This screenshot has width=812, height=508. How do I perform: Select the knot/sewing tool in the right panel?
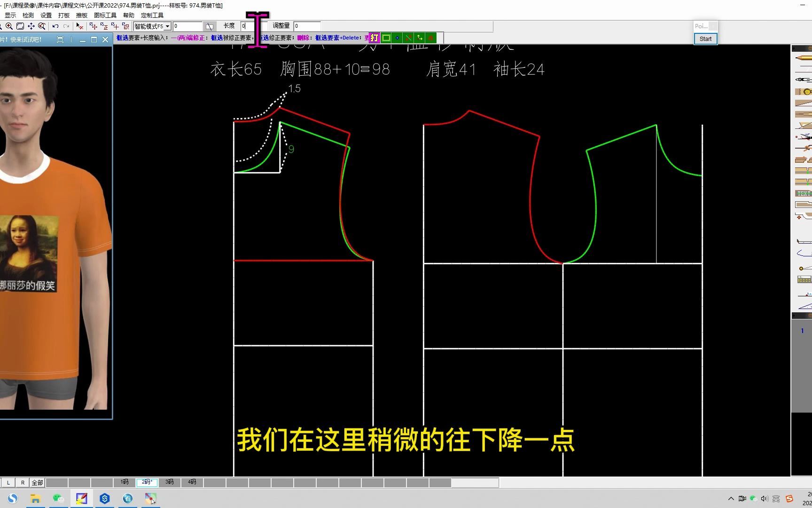tap(803, 148)
